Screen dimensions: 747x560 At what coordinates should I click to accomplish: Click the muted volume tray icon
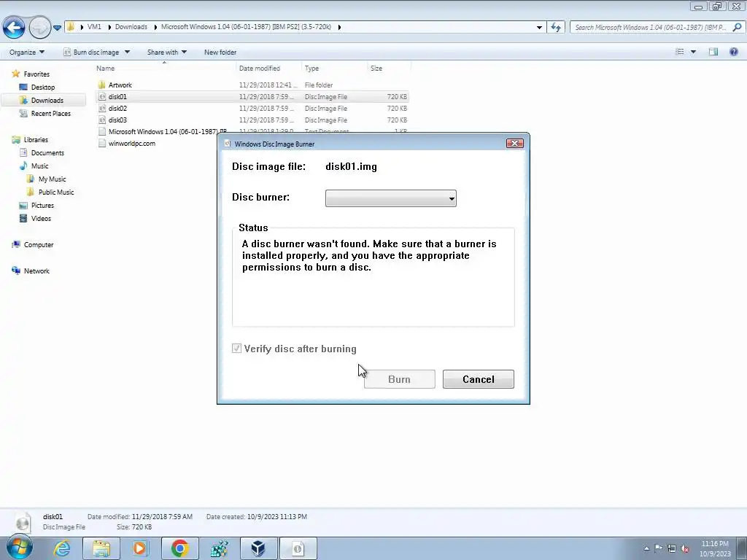685,548
